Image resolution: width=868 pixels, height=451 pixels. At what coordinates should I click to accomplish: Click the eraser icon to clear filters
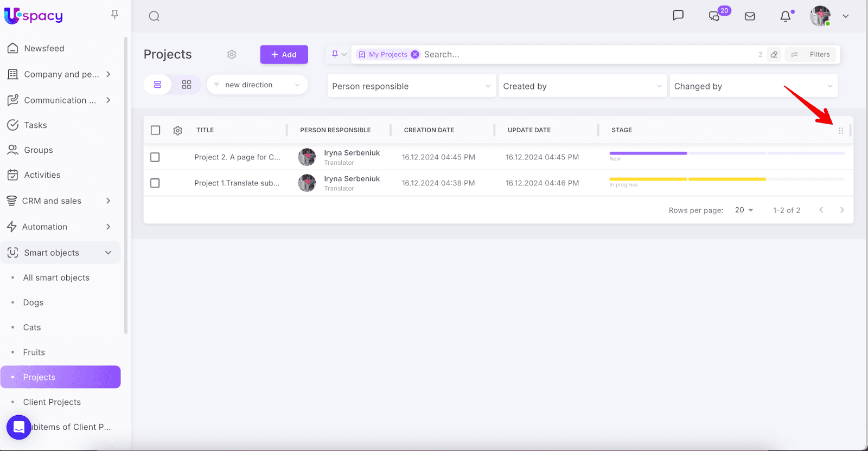[x=774, y=54]
